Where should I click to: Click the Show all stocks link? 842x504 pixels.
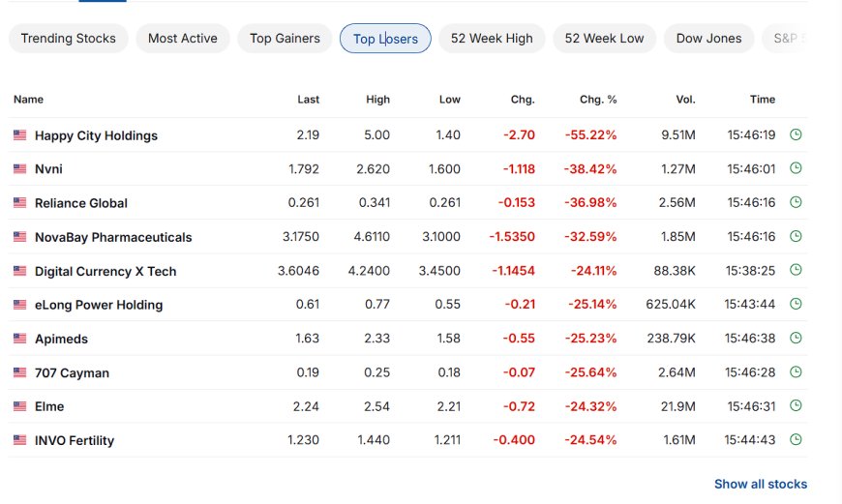pos(761,484)
